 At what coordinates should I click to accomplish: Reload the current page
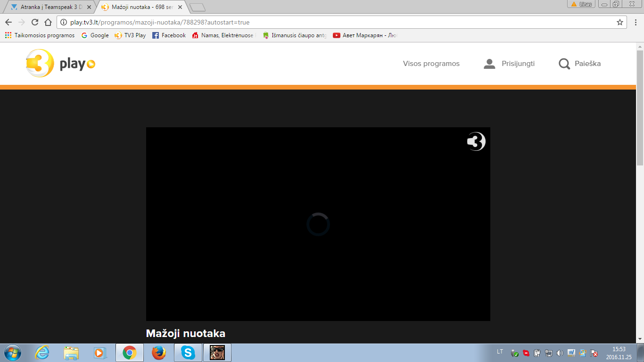35,22
